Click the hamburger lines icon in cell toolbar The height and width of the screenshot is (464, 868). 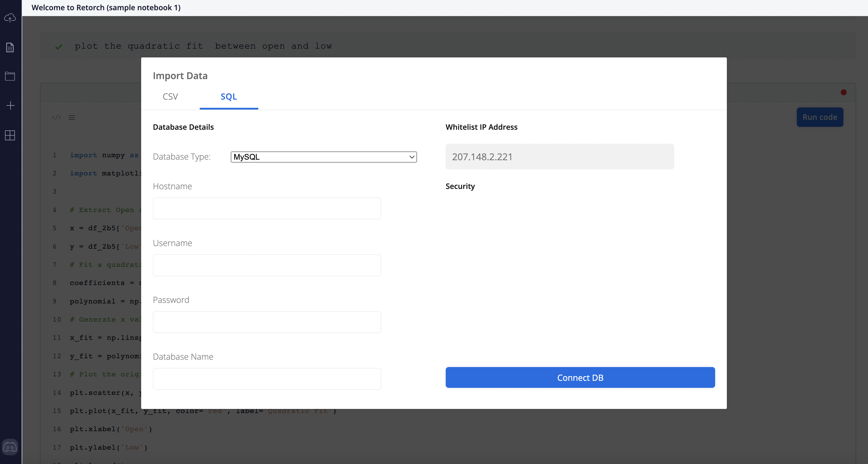tap(72, 117)
